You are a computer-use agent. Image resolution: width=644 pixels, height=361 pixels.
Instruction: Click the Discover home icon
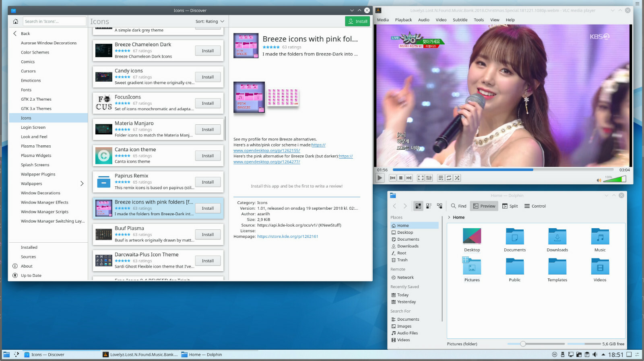(x=15, y=21)
